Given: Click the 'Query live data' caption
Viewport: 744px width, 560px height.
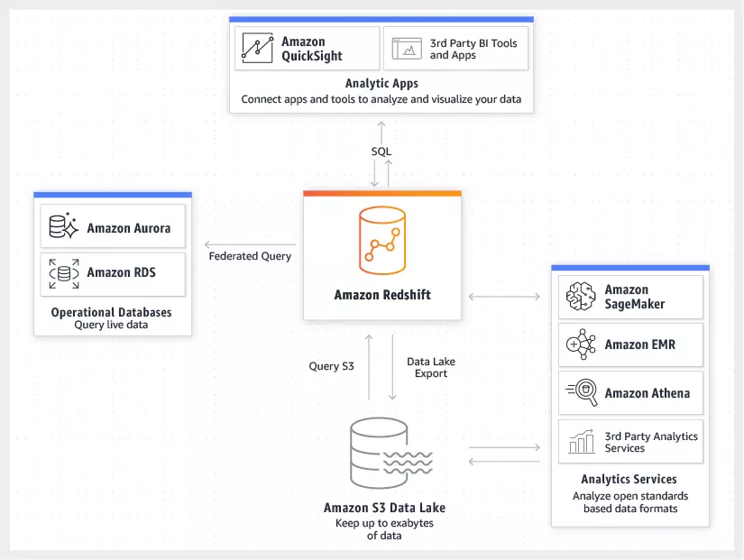Looking at the screenshot, I should pos(111,325).
